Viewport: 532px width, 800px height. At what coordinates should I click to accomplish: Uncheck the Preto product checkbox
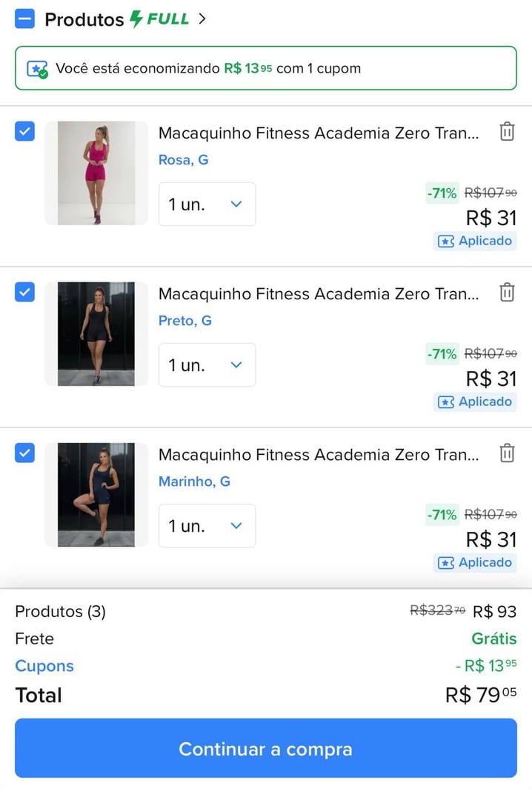point(24,292)
